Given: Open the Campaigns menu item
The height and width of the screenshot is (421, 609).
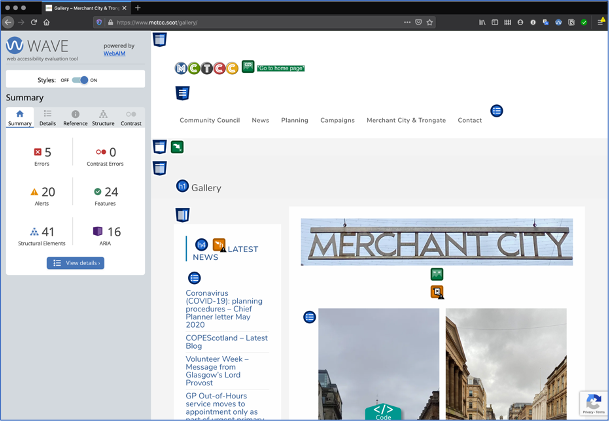Looking at the screenshot, I should pyautogui.click(x=338, y=120).
